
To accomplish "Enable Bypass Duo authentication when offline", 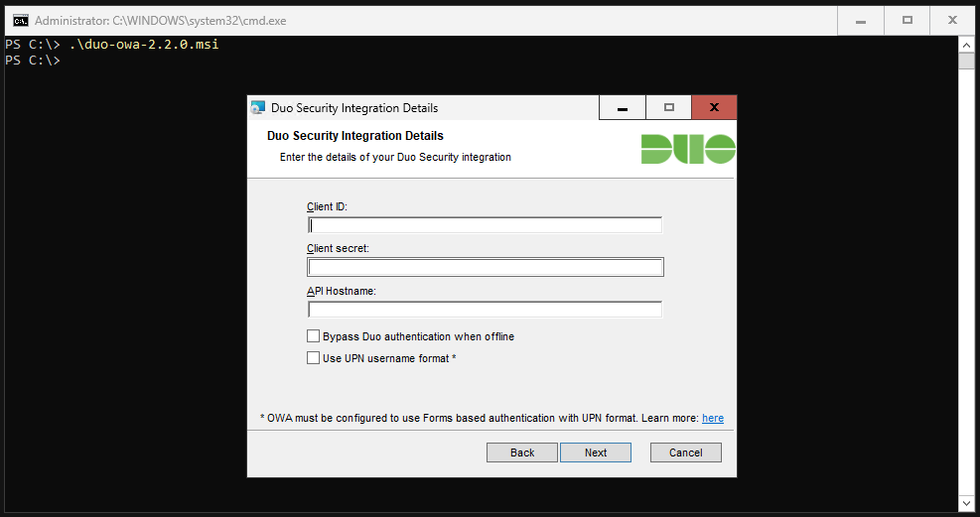I will [x=313, y=336].
